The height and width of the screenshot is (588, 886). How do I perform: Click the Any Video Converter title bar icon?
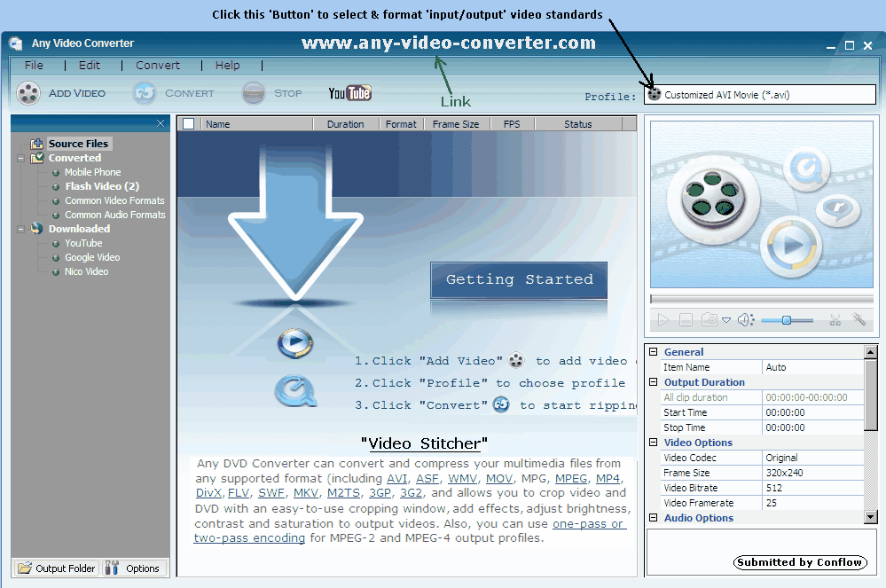pyautogui.click(x=16, y=43)
